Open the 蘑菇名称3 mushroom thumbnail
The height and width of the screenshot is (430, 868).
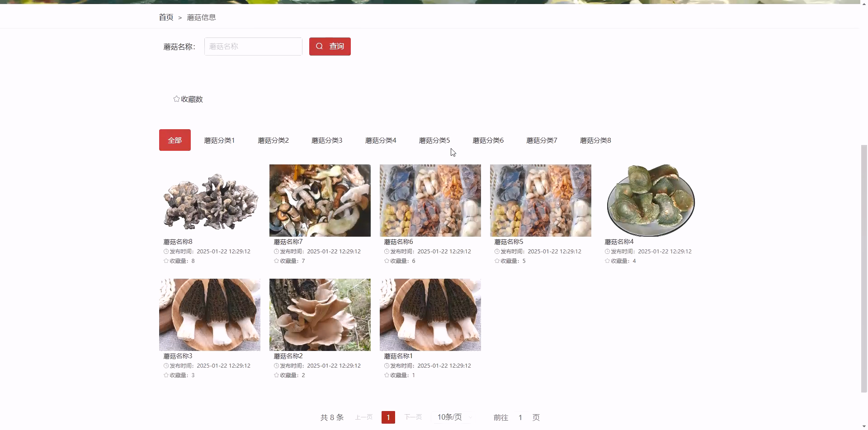(x=209, y=314)
